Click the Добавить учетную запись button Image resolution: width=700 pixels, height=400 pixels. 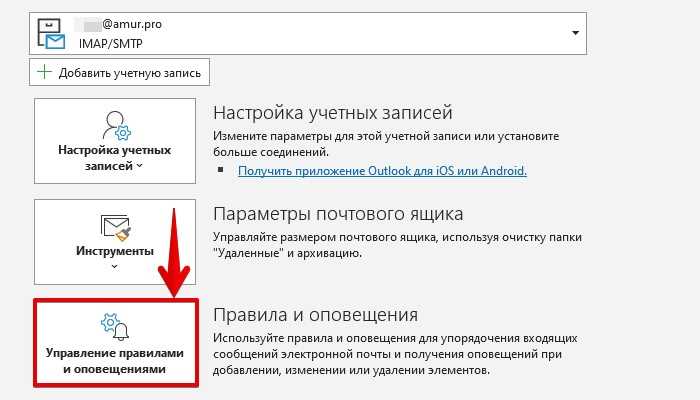pos(119,72)
